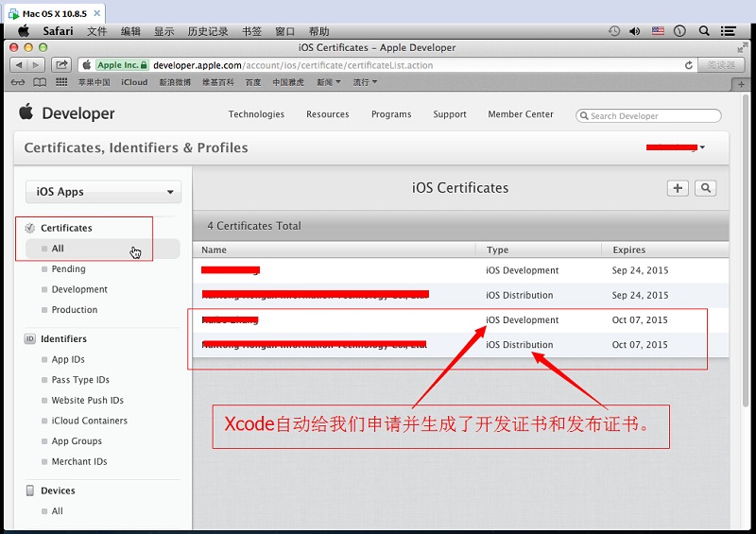This screenshot has width=756, height=534.
Task: Open the iOS Apps platform dropdown
Action: (103, 192)
